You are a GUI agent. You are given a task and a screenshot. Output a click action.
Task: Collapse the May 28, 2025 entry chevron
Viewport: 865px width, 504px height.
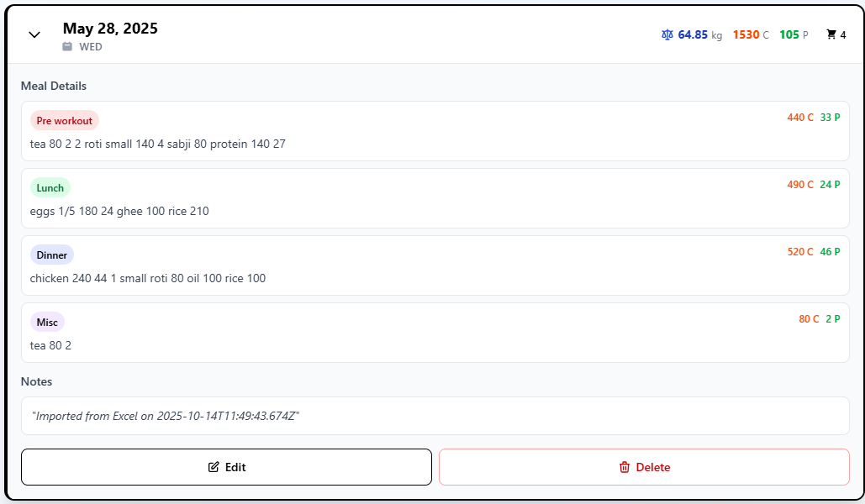tap(34, 35)
